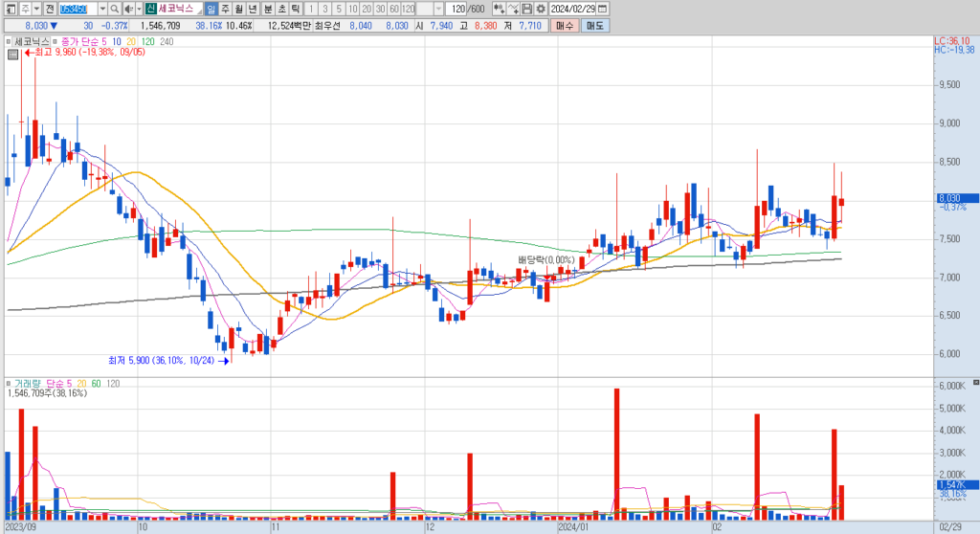980x534 pixels.
Task: Select the 일 daily period toggle
Action: pyautogui.click(x=211, y=9)
